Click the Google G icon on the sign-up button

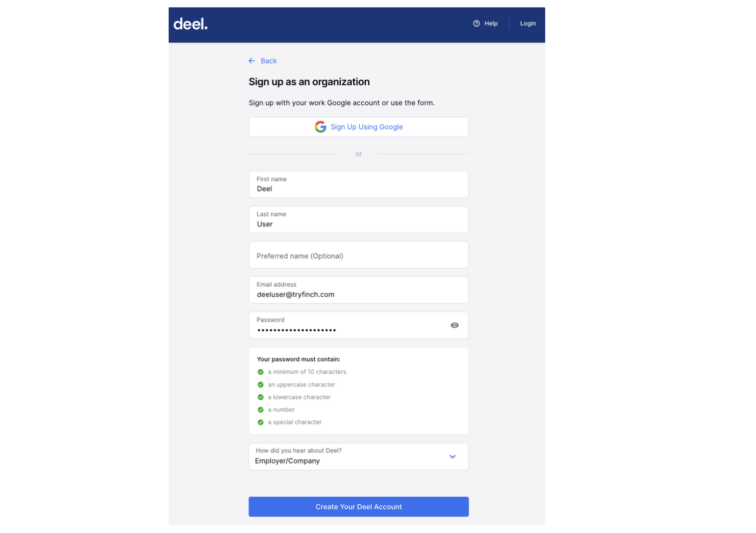pos(321,126)
